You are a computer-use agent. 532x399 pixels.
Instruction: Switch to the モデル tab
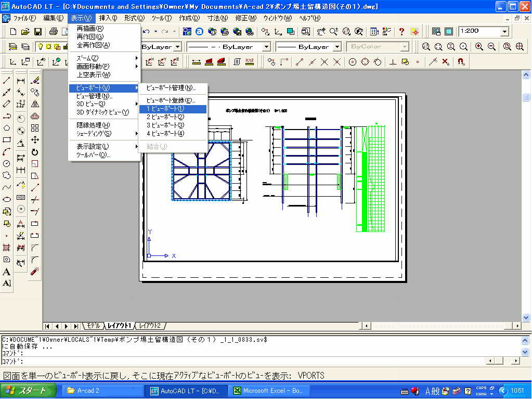[x=93, y=326]
